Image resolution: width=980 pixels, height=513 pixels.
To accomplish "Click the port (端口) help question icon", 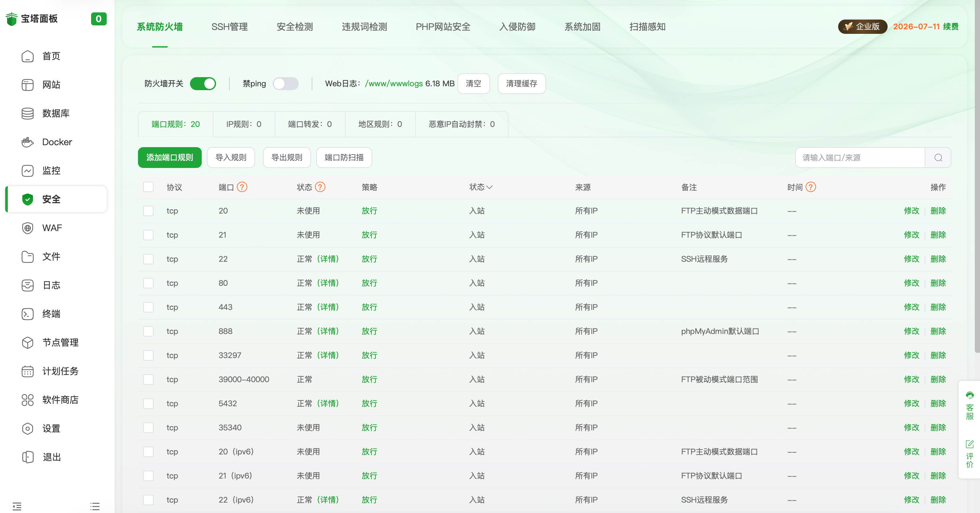I will [242, 187].
